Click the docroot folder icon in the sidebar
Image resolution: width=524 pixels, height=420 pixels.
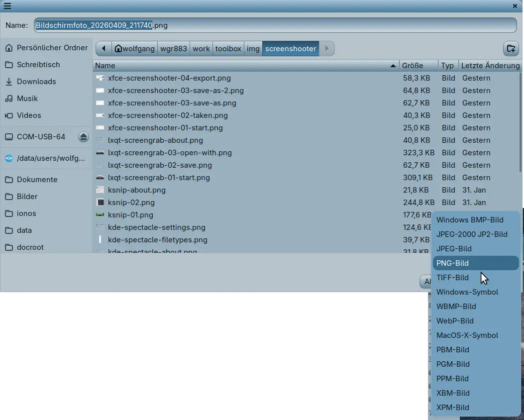click(9, 247)
